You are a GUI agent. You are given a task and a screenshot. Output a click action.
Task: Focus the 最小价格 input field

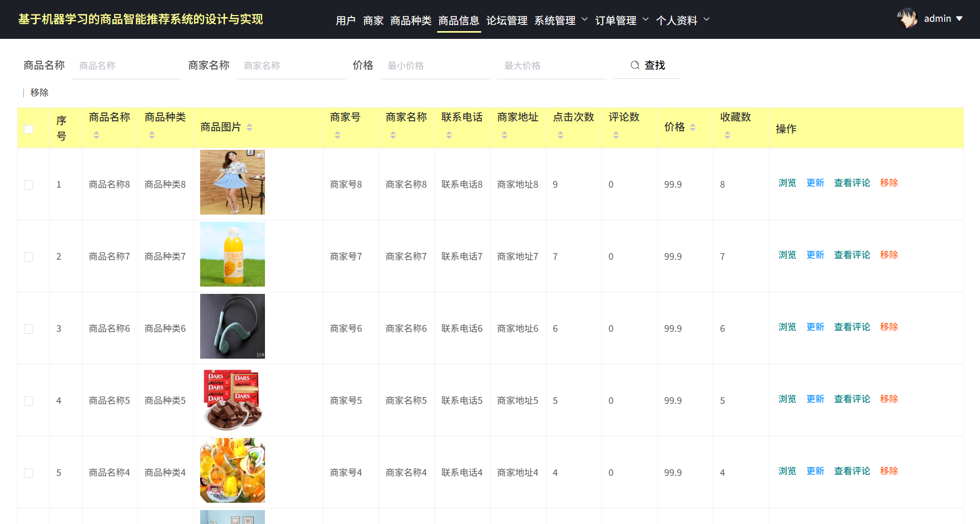point(435,66)
